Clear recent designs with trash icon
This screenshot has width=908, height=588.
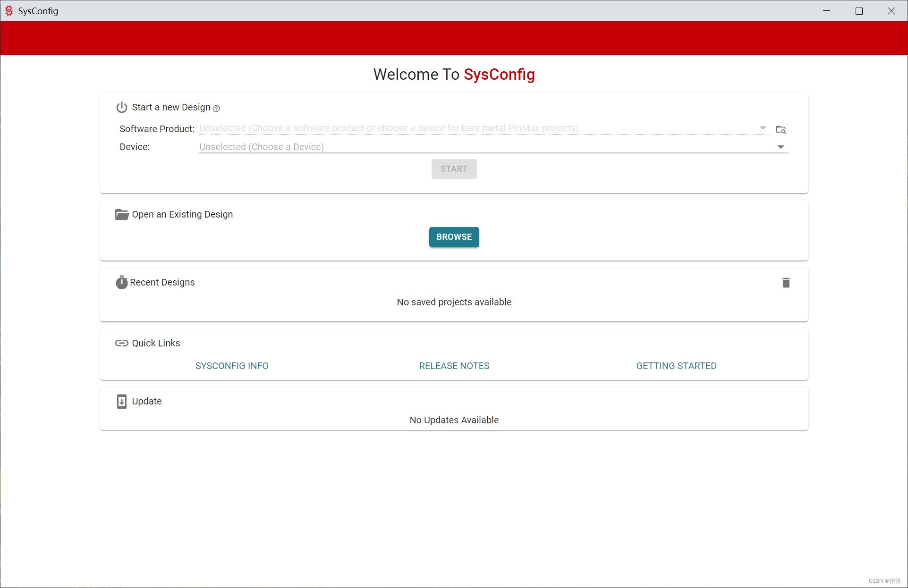click(786, 283)
